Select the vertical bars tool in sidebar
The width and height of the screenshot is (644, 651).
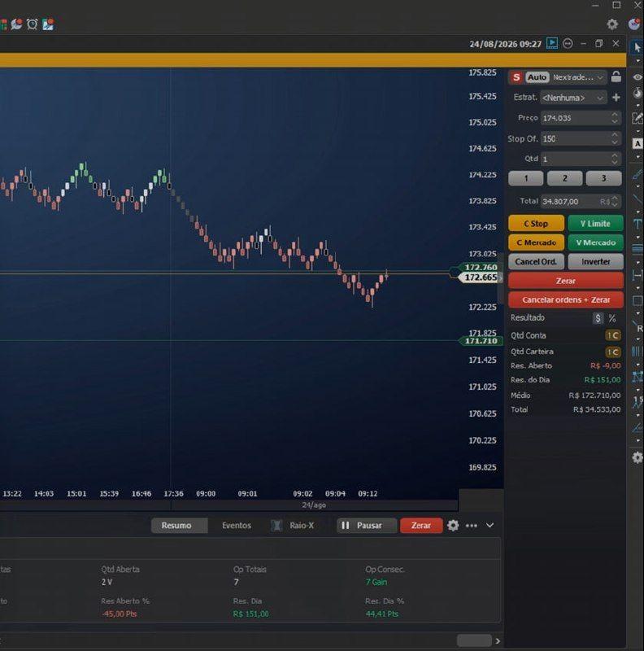(x=637, y=352)
